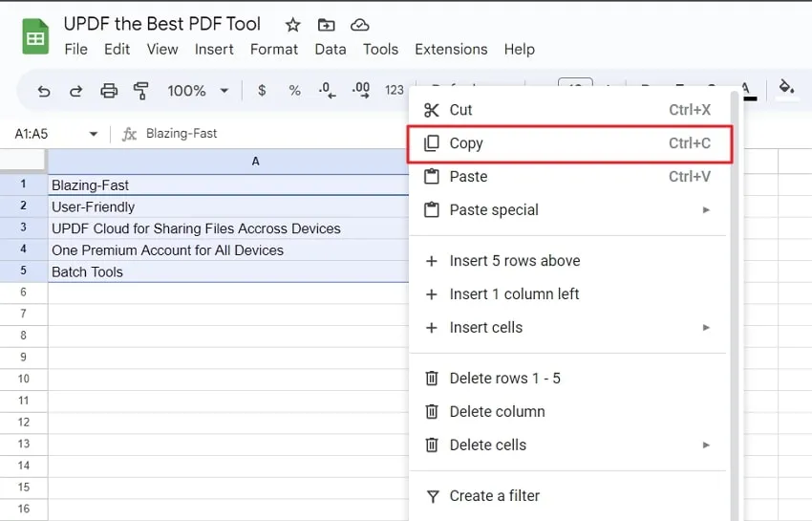Choose Create a filter option

coord(494,496)
